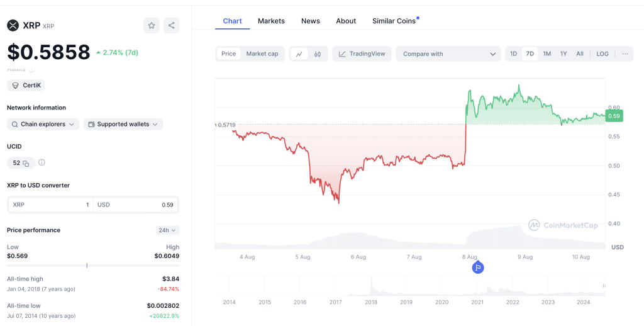Click the Network information heading
Viewport: 644px width, 326px height.
coord(36,108)
